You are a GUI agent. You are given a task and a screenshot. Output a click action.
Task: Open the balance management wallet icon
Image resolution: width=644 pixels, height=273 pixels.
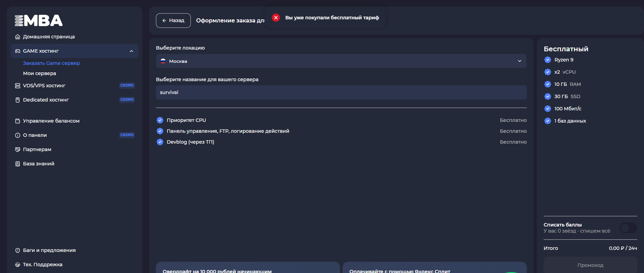18,121
